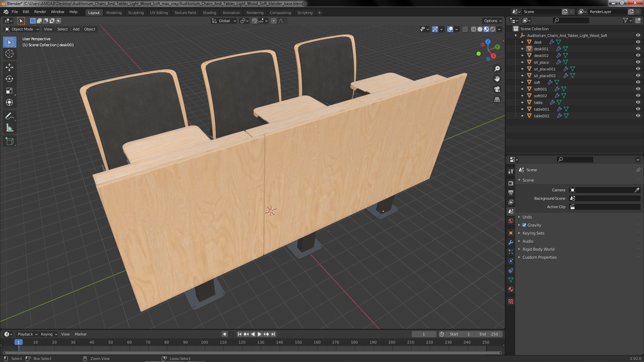Hide the sit_place001 object
The height and width of the screenshot is (362, 644).
point(638,69)
